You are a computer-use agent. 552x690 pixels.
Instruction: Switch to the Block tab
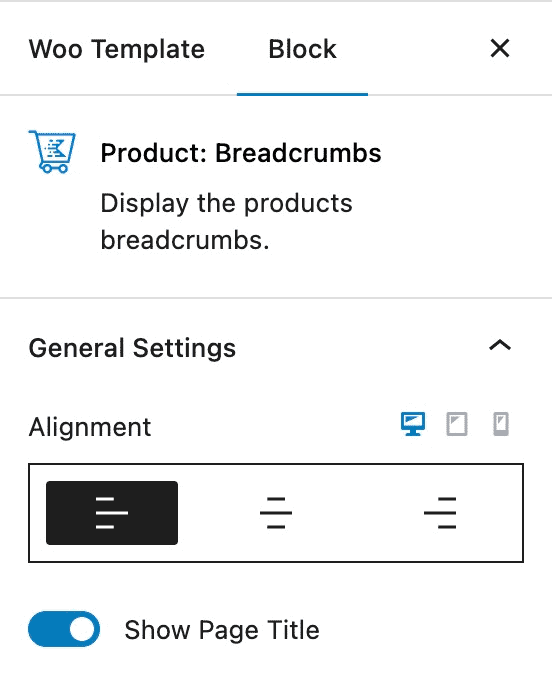(x=302, y=48)
